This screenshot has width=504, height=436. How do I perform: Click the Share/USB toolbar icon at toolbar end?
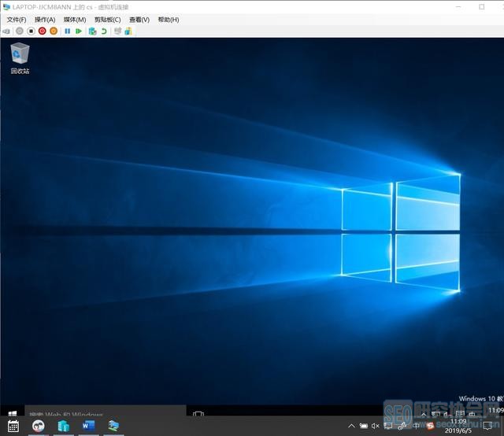128,31
